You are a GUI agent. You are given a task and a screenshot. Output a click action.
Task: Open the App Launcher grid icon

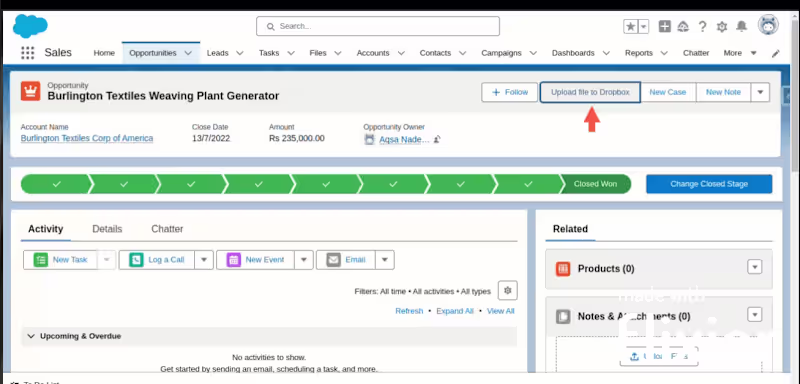coord(28,53)
